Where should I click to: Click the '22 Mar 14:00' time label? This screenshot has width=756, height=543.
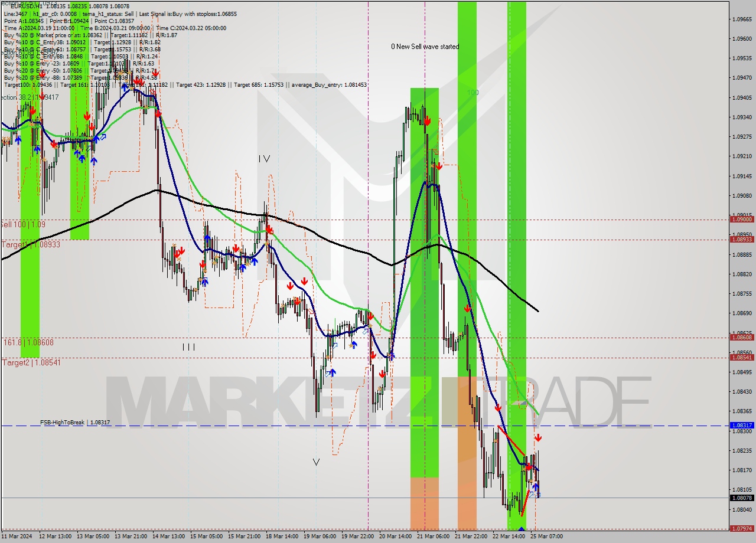(x=508, y=537)
